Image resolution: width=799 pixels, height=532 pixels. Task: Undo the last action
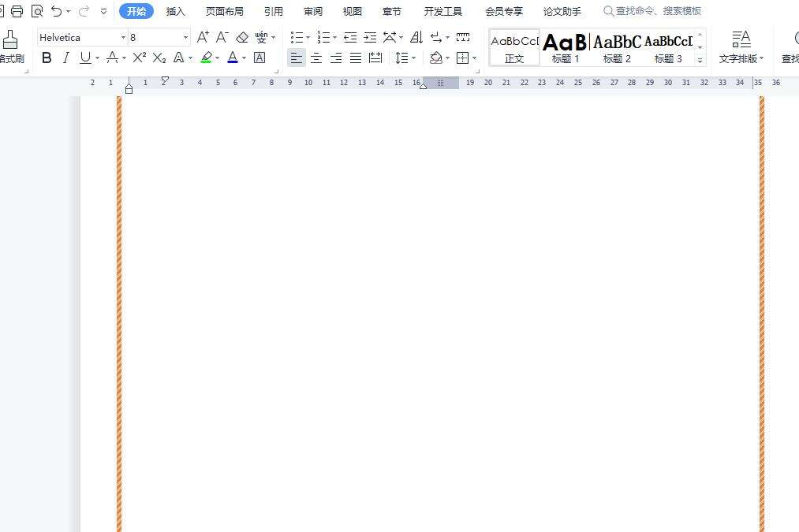pos(57,11)
